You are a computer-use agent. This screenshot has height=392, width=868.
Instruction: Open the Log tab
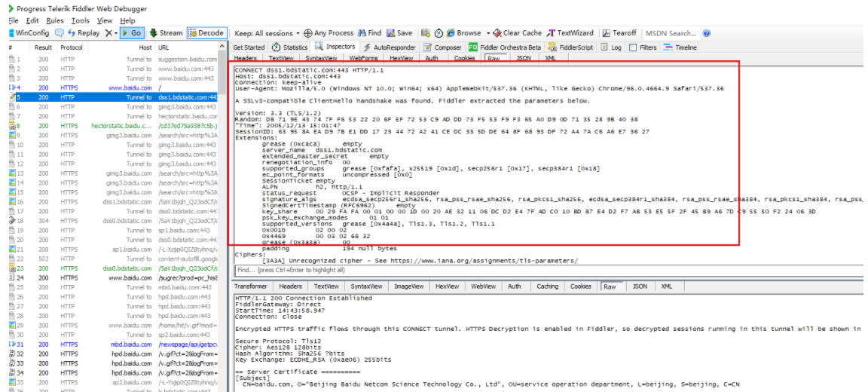(611, 47)
